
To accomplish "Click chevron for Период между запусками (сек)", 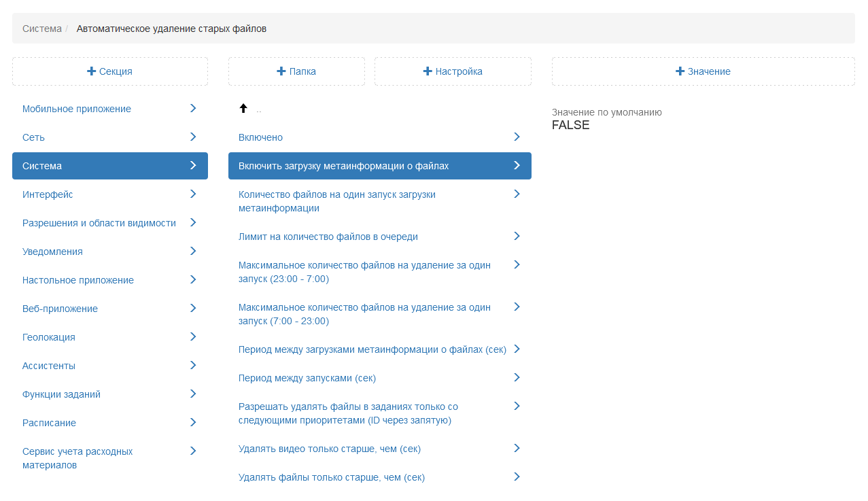I will [517, 378].
